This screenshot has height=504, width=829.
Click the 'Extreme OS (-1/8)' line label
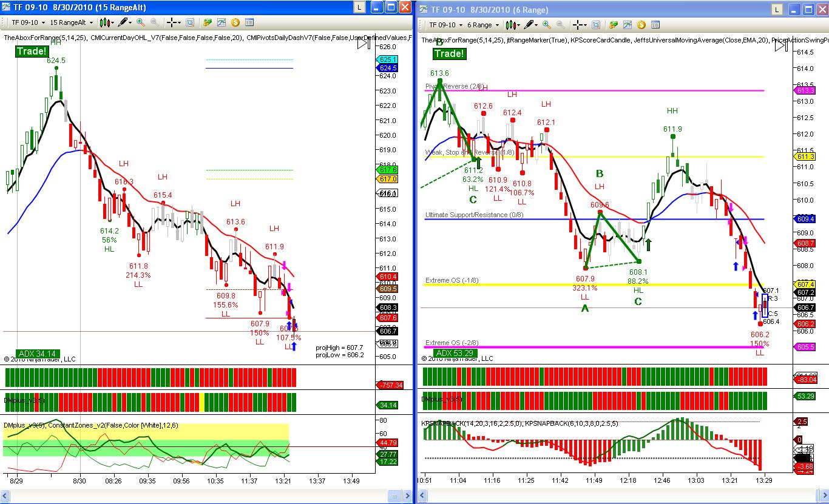452,280
